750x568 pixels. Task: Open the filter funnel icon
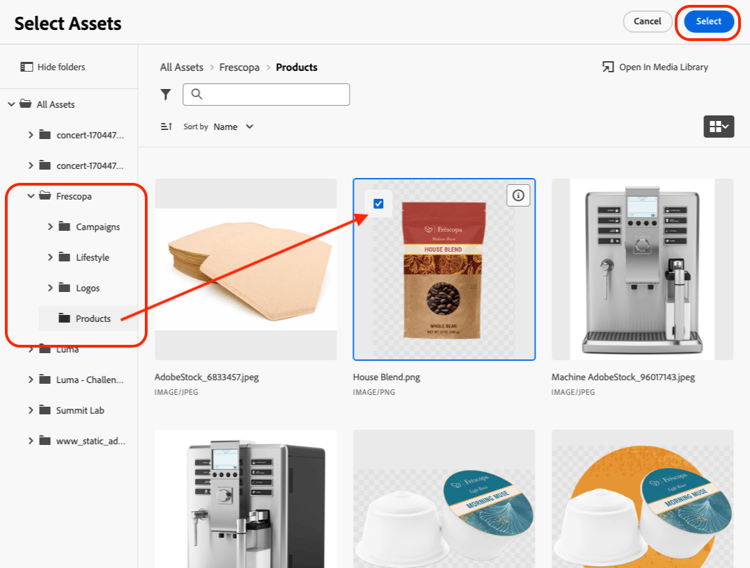tap(165, 95)
